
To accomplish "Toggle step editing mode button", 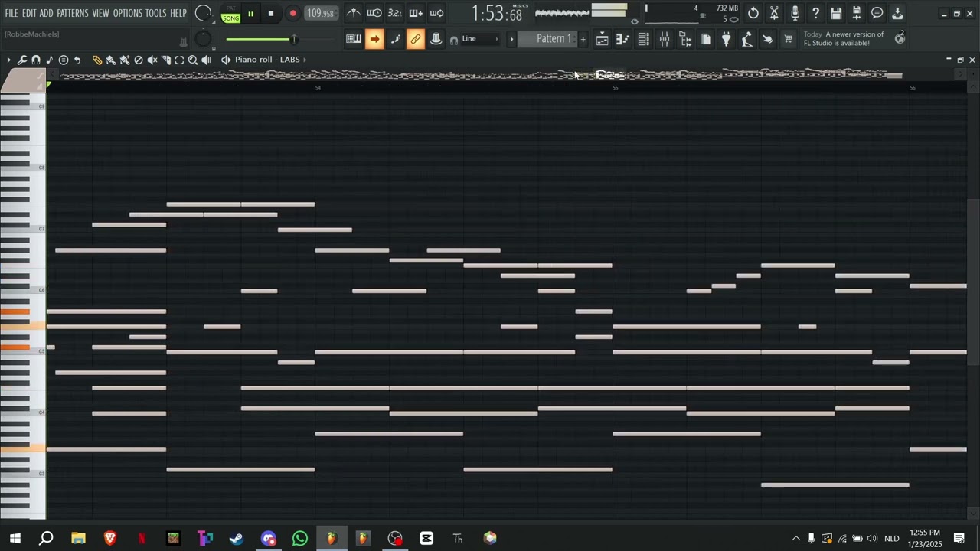I will tap(395, 40).
